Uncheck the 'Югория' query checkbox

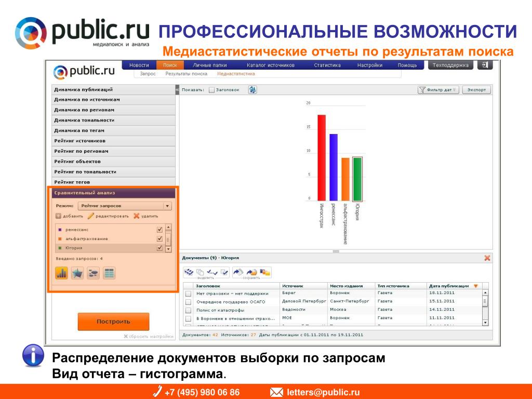click(160, 248)
